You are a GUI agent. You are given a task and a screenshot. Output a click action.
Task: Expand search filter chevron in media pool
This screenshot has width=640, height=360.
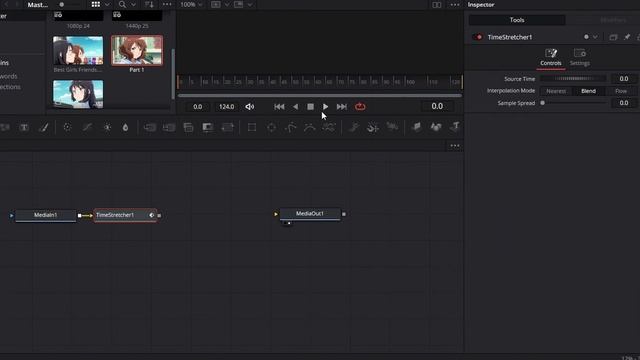click(x=133, y=4)
